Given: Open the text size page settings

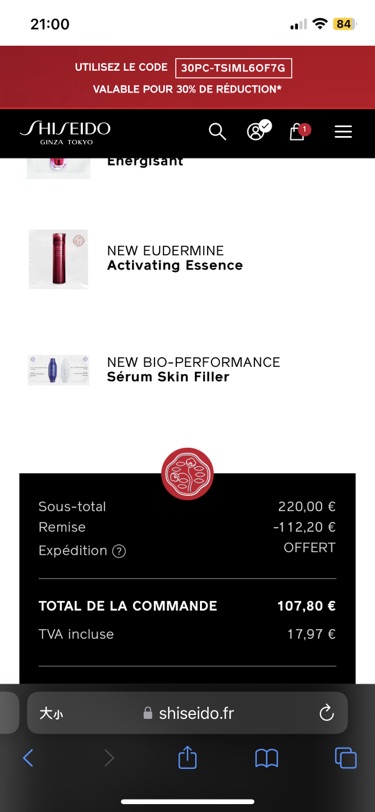Looking at the screenshot, I should [x=52, y=714].
